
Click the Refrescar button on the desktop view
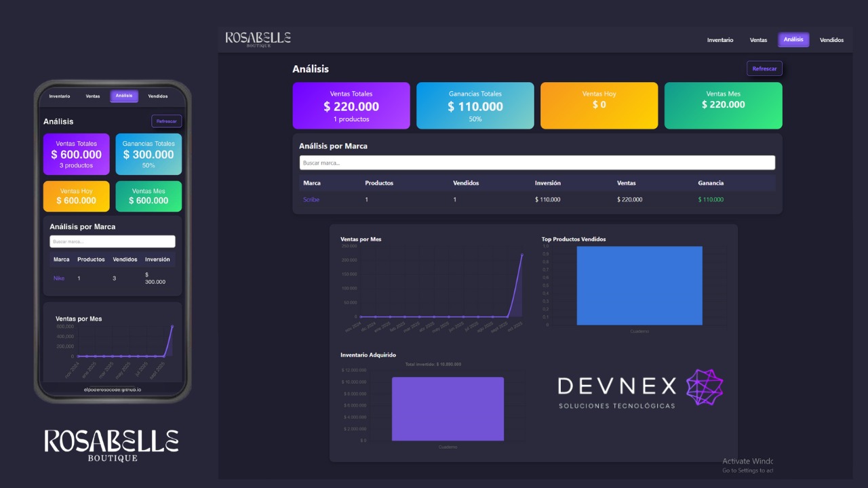coord(764,68)
